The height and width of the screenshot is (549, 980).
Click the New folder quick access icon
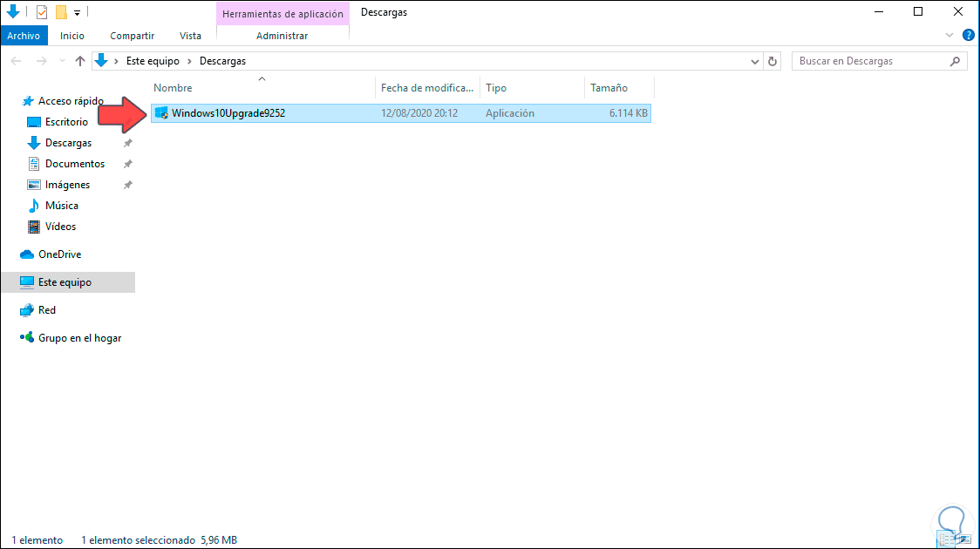[x=61, y=12]
